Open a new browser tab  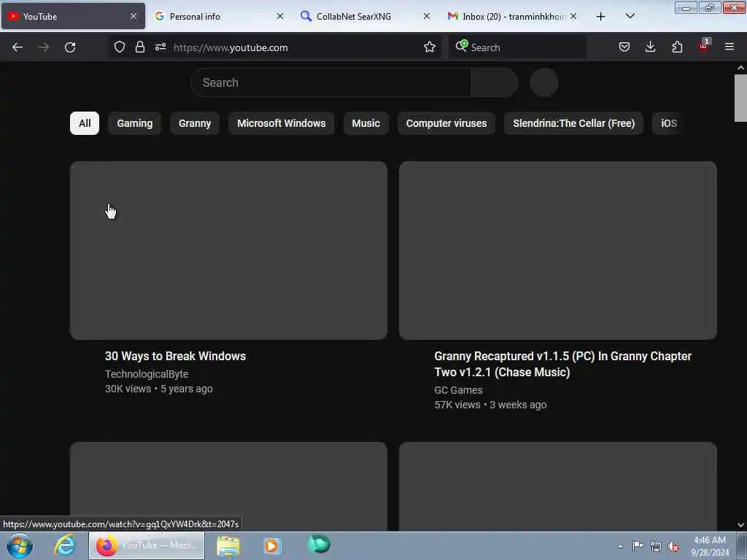(601, 17)
